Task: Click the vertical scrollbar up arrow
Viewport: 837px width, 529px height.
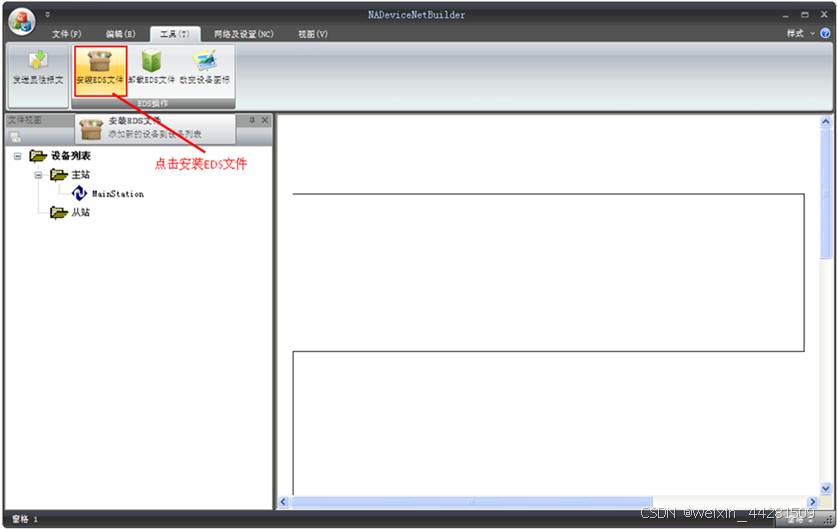Action: coord(826,122)
